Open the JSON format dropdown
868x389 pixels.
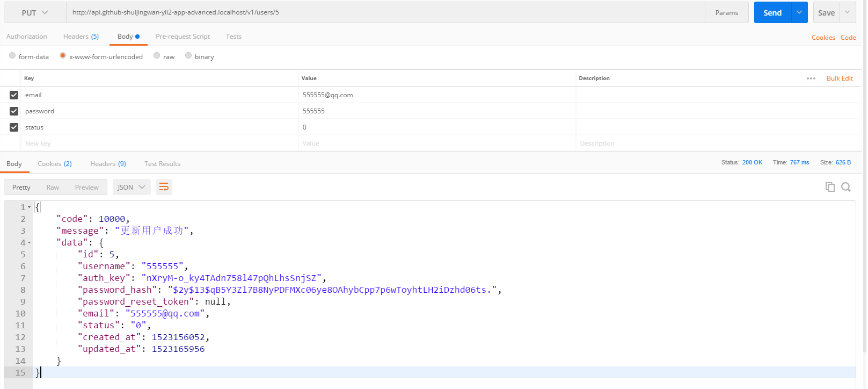click(x=132, y=187)
